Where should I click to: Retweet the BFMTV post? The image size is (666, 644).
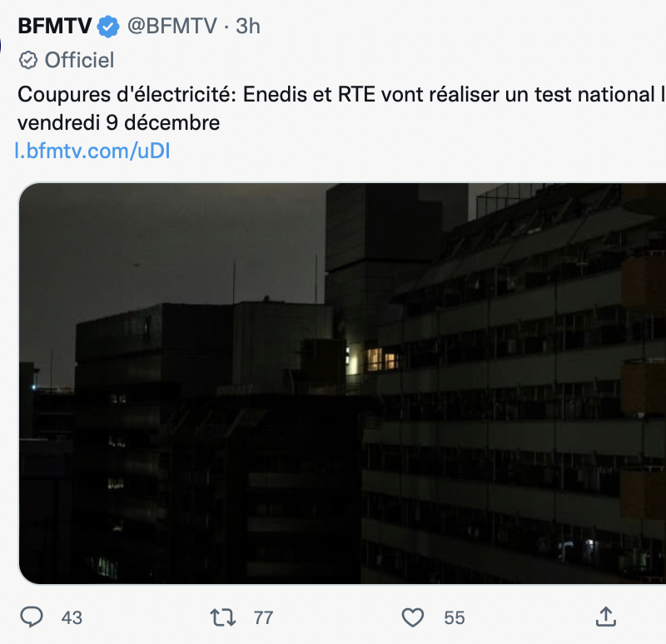(222, 617)
